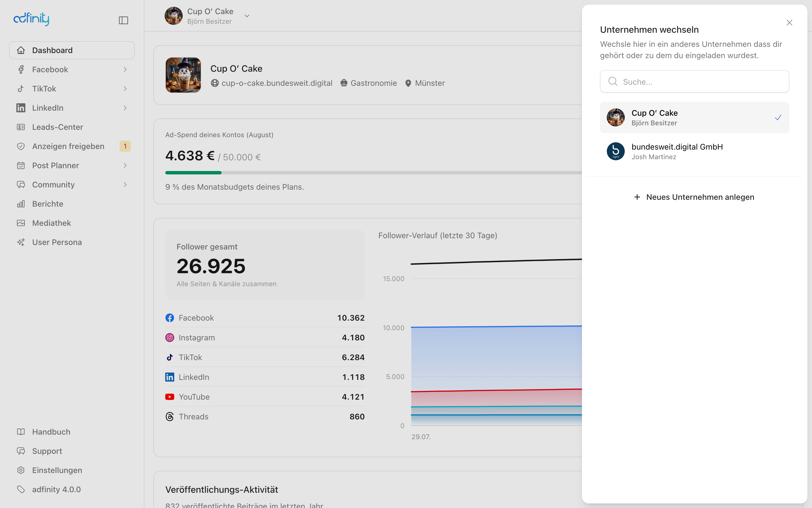Click the globe icon beside the website URL
This screenshot has height=508, width=812.
pyautogui.click(x=215, y=83)
